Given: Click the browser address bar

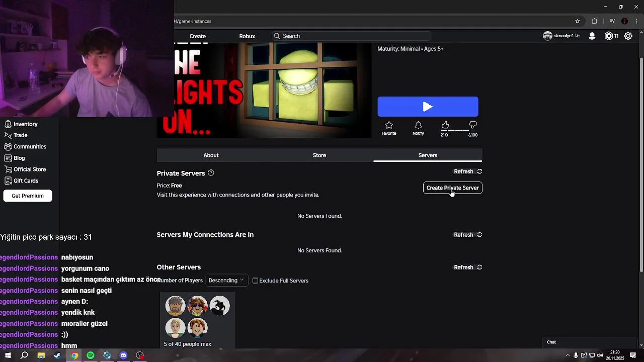Looking at the screenshot, I should click(372, 21).
